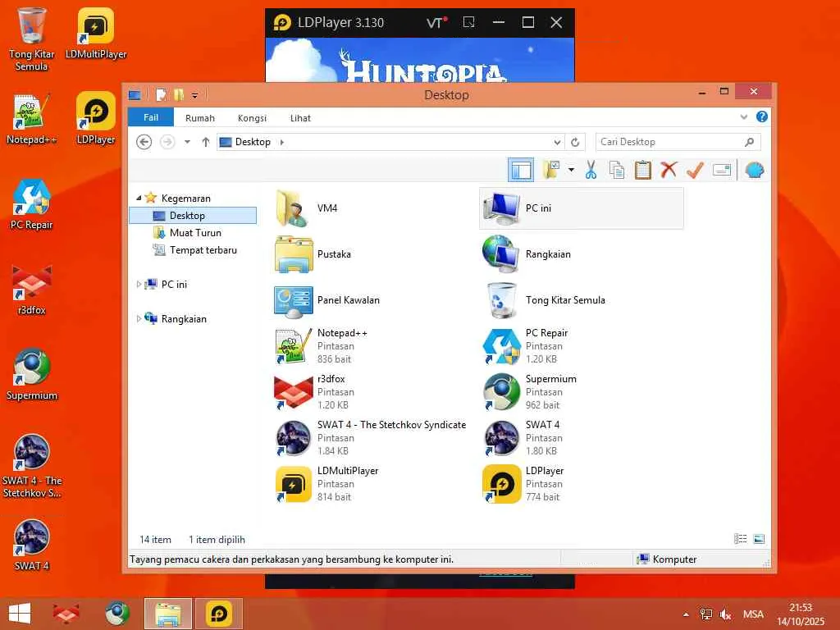Click the quick access properties icon
This screenshot has height=630, width=840.
162,95
